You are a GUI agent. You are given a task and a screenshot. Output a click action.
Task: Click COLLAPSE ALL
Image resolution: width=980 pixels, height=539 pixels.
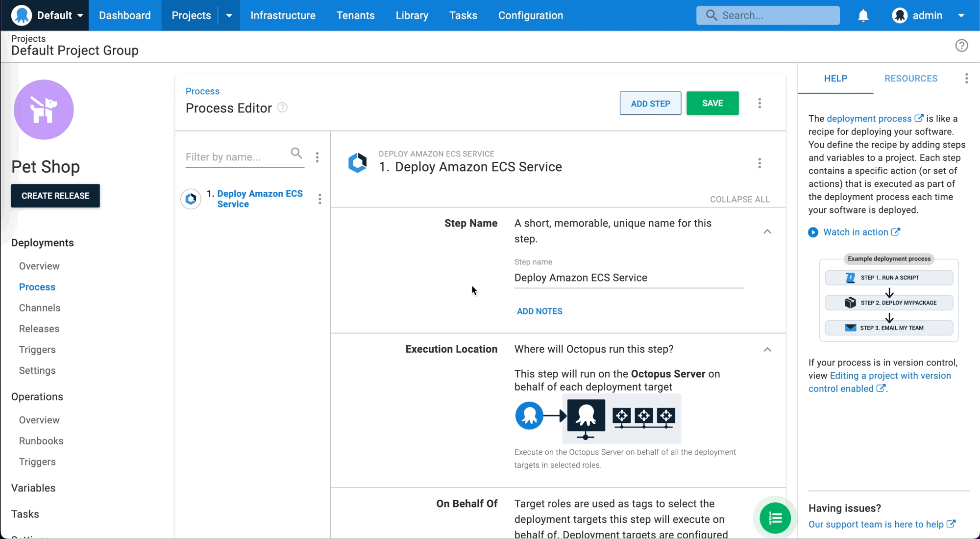click(x=739, y=199)
